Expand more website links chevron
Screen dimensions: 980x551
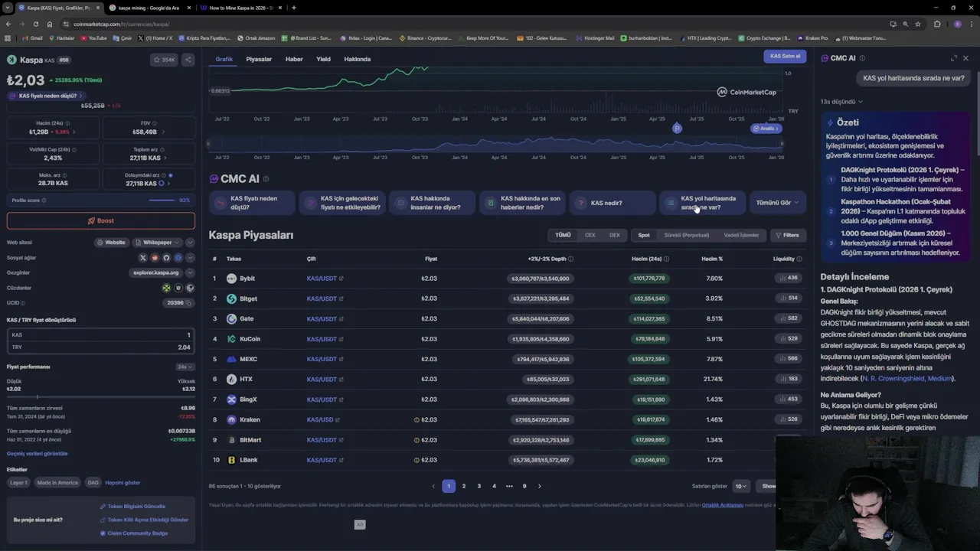190,243
